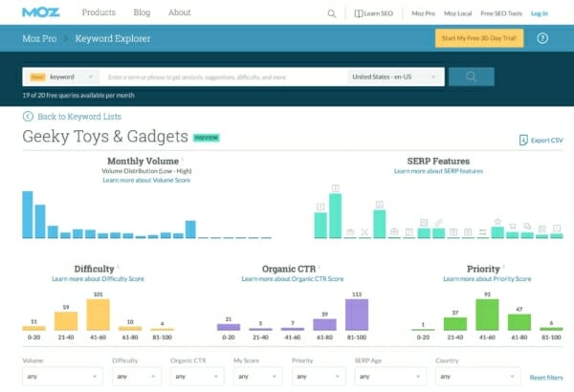
Task: Click the Log in link
Action: coord(540,13)
